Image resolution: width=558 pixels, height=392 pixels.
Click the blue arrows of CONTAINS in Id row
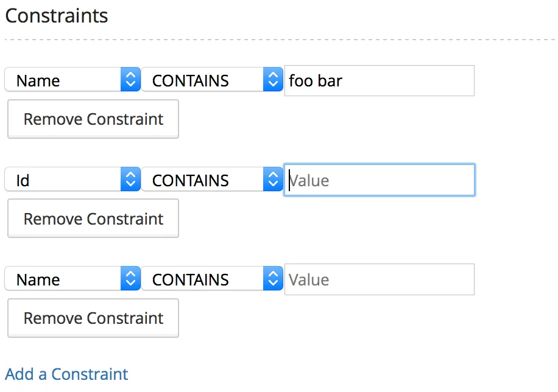click(273, 180)
